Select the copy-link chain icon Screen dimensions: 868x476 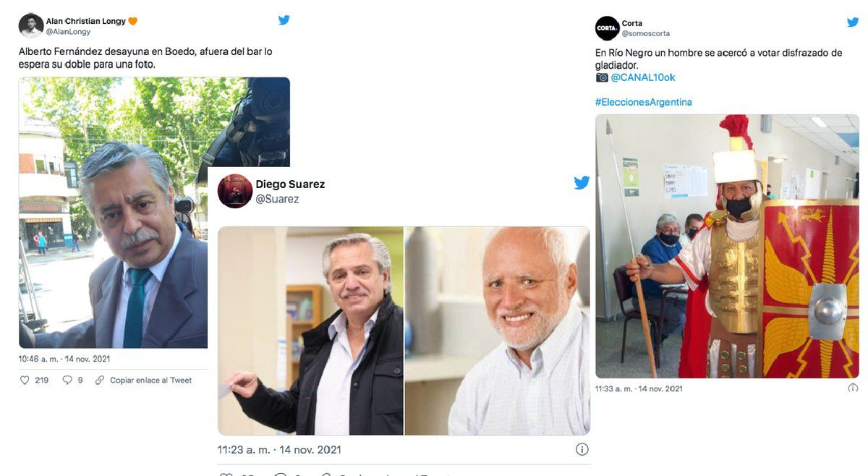point(99,379)
